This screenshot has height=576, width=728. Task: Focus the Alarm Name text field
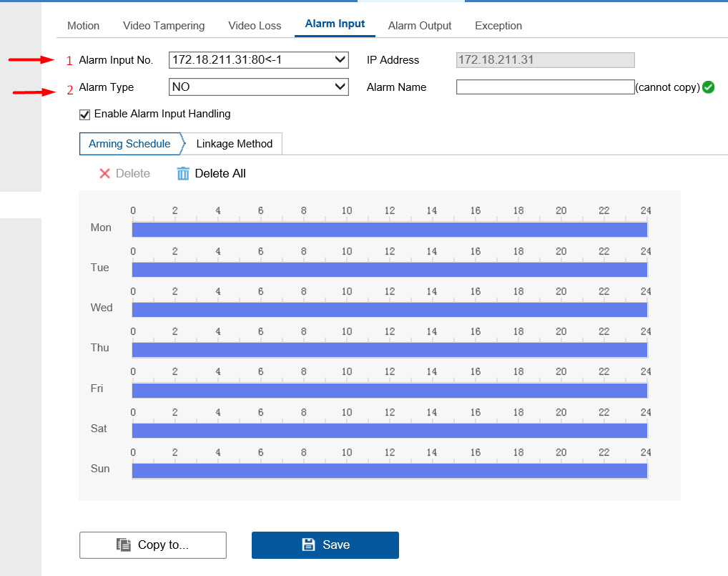pyautogui.click(x=545, y=87)
